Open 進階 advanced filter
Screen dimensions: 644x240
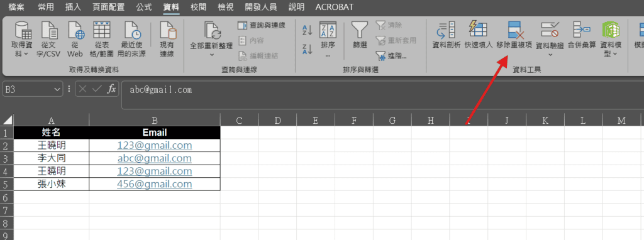391,55
